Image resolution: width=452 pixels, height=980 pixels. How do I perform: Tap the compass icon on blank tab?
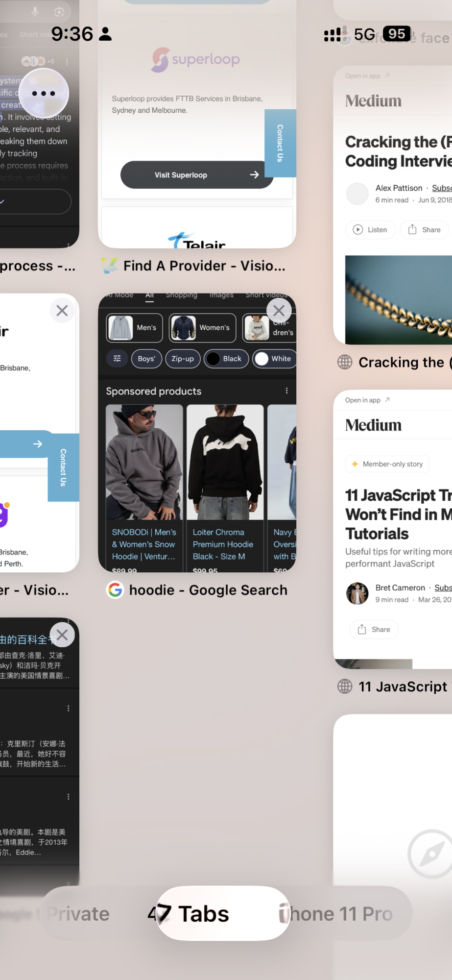point(431,854)
